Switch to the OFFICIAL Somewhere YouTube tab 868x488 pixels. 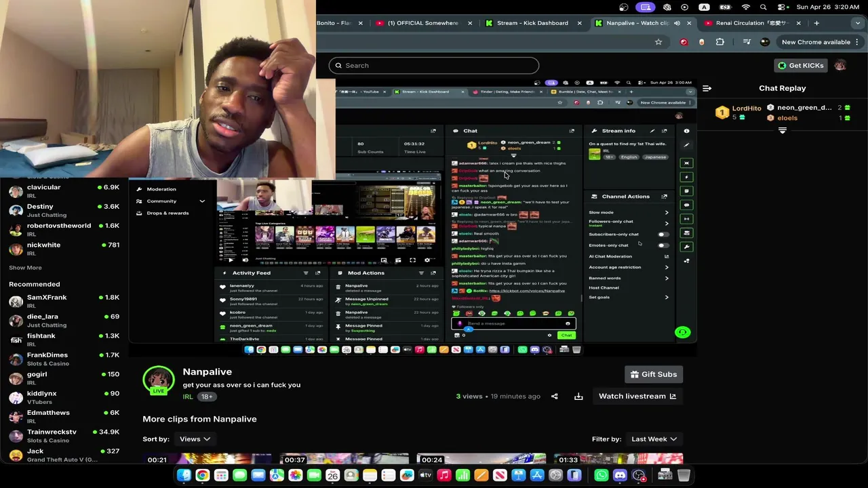click(x=423, y=23)
